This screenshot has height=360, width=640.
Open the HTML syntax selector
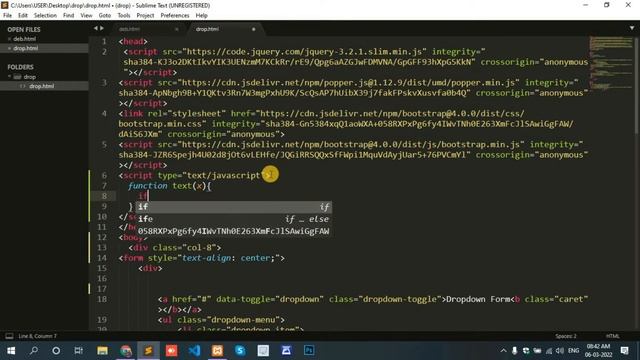click(x=612, y=336)
